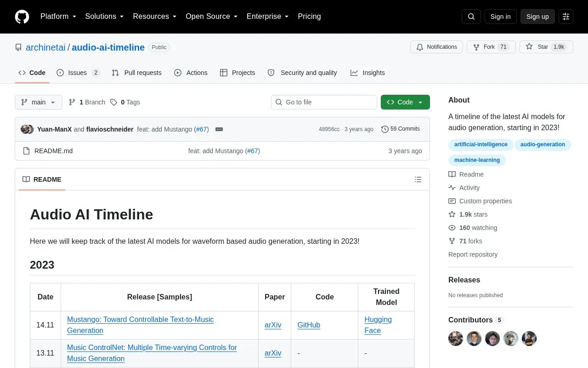Go to the GitHub homepage via logo

(22, 17)
